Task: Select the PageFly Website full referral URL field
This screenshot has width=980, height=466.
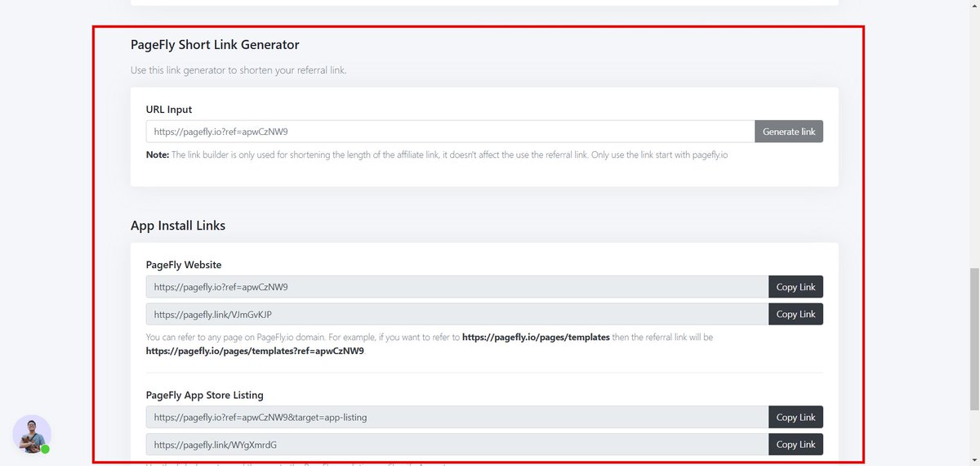Action: coord(457,287)
